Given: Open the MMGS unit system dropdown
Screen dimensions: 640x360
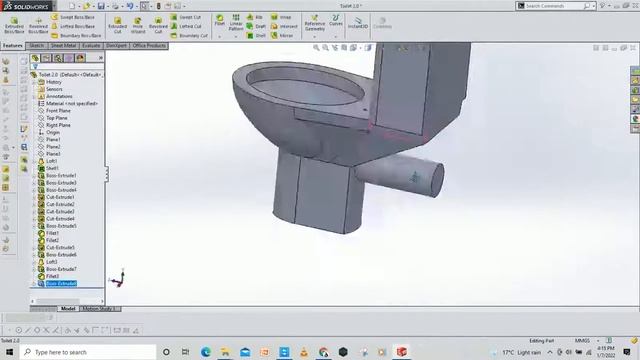Looking at the screenshot, I should click(x=598, y=340).
